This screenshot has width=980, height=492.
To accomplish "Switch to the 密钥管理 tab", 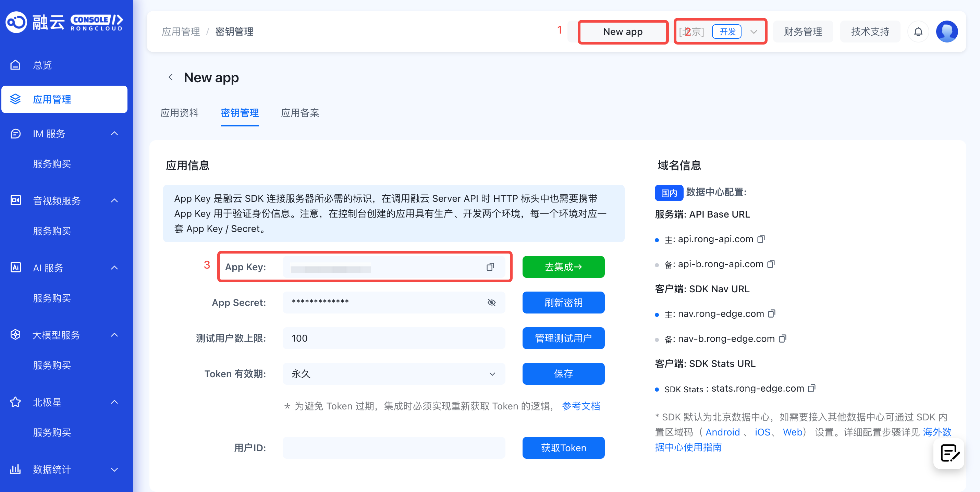I will (240, 113).
